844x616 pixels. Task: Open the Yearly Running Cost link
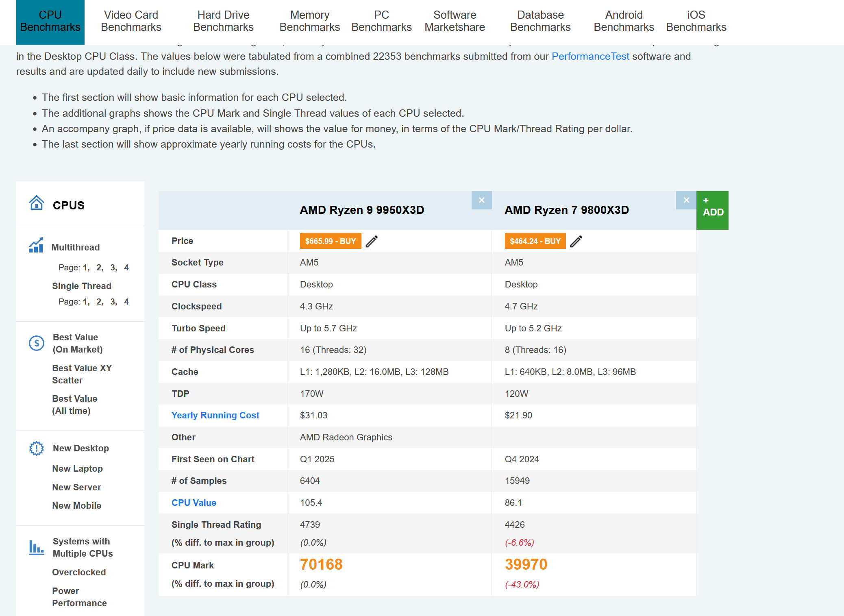(x=215, y=415)
